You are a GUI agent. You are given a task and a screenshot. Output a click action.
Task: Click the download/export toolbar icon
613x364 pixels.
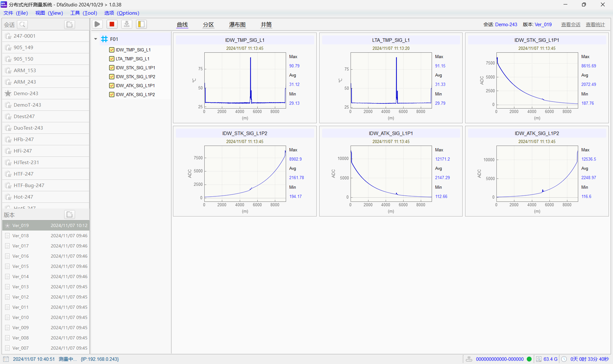(127, 24)
